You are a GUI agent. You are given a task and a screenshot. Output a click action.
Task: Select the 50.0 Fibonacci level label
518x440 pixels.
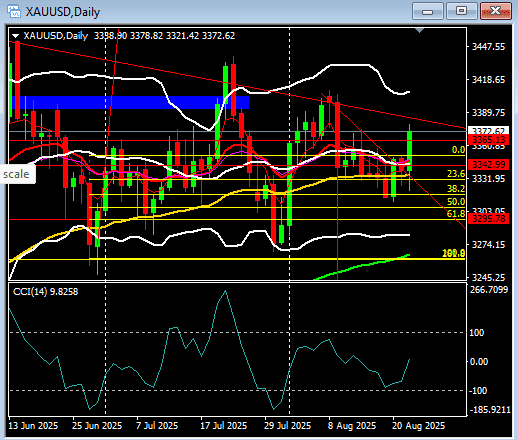[456, 201]
